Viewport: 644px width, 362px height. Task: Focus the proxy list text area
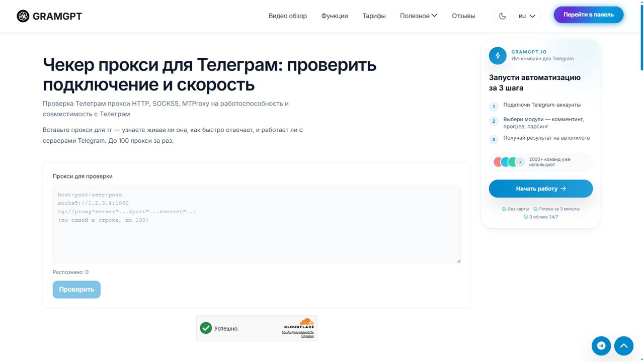[x=257, y=224]
